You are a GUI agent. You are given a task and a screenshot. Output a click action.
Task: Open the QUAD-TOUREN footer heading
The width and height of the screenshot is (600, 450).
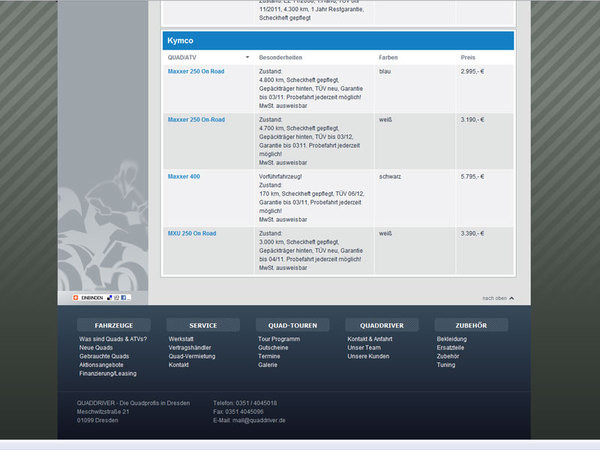pos(293,325)
